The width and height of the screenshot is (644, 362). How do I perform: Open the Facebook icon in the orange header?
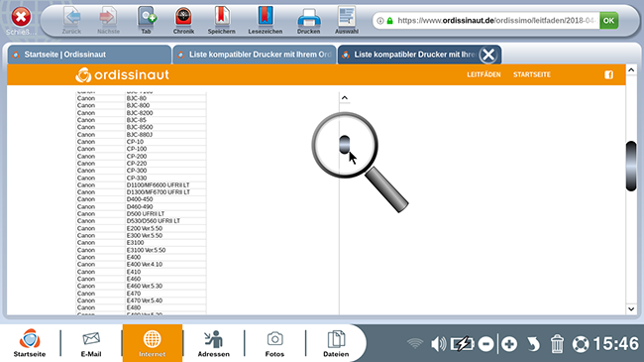coord(608,74)
